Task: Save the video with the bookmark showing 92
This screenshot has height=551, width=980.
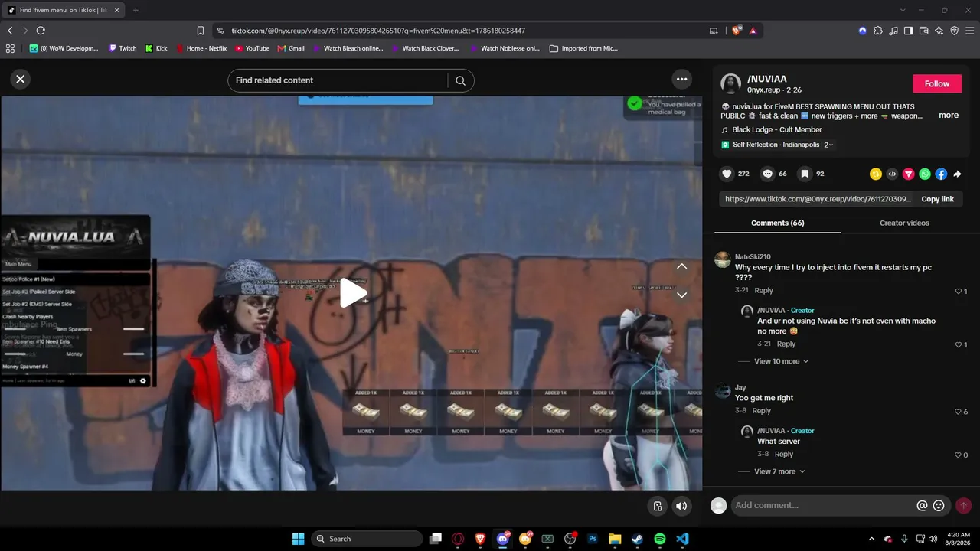Action: point(805,174)
